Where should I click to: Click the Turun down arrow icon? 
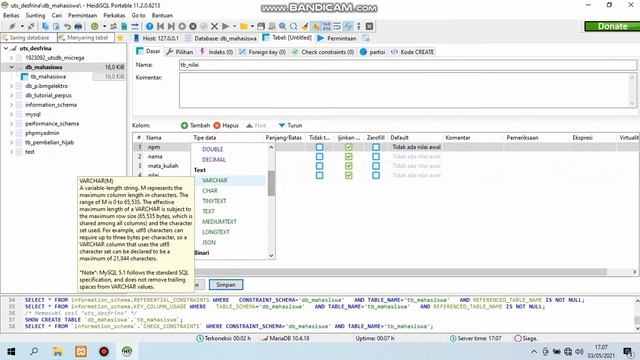tap(282, 125)
